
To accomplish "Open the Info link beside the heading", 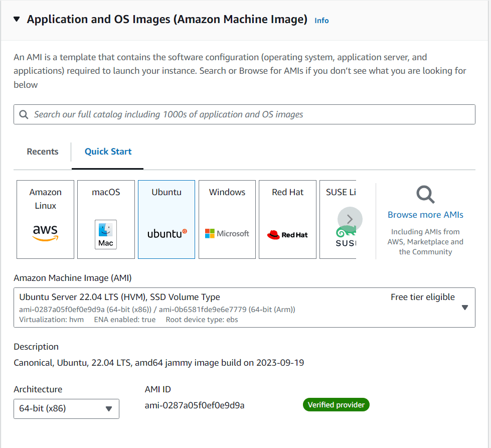I will [321, 21].
